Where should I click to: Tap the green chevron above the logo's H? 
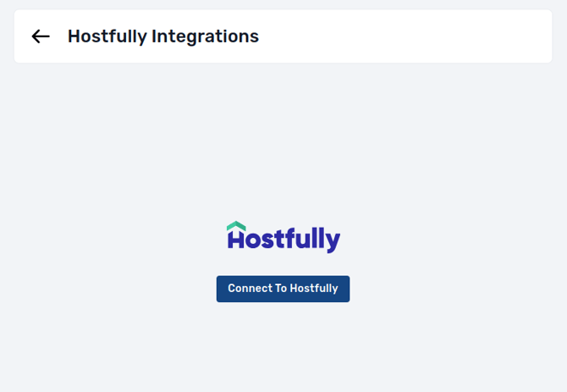[x=236, y=226]
